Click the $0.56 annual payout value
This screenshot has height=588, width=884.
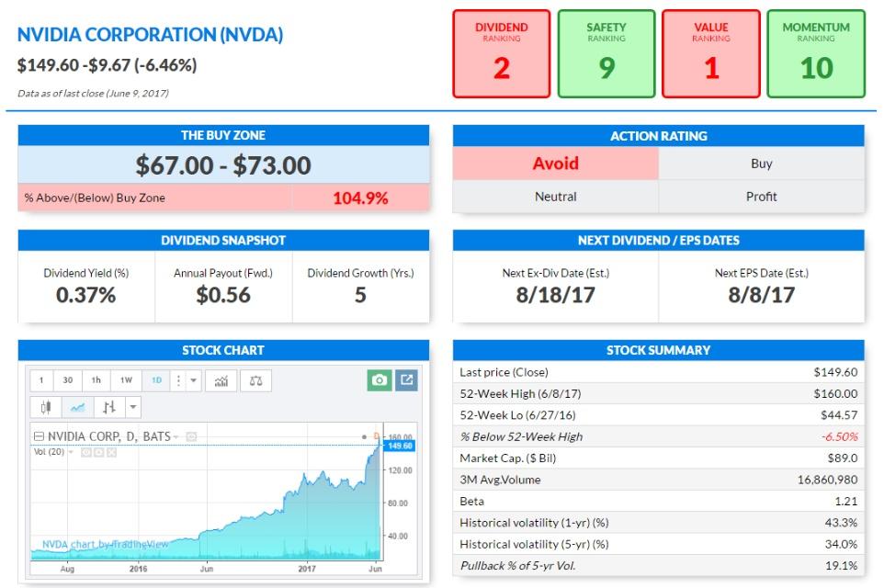click(223, 295)
